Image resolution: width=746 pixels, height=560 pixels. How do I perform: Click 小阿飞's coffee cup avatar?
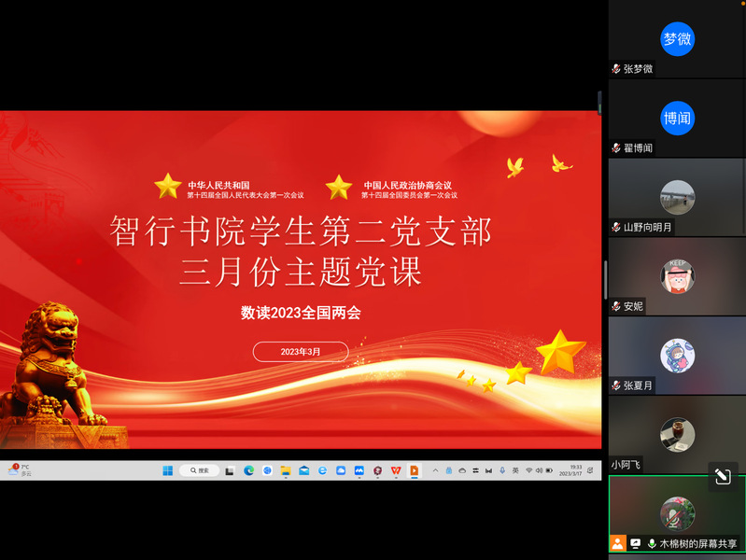677,434
